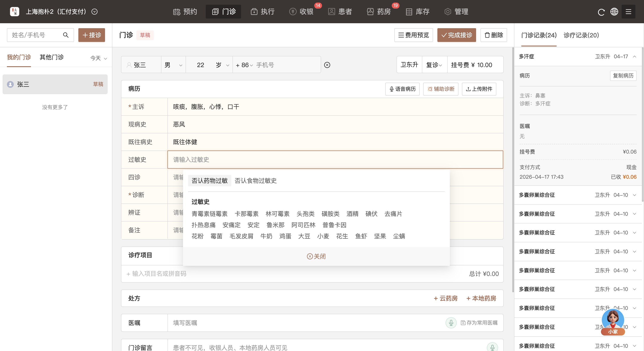Open the gender 男 dropdown
644x351 pixels.
[x=173, y=65]
